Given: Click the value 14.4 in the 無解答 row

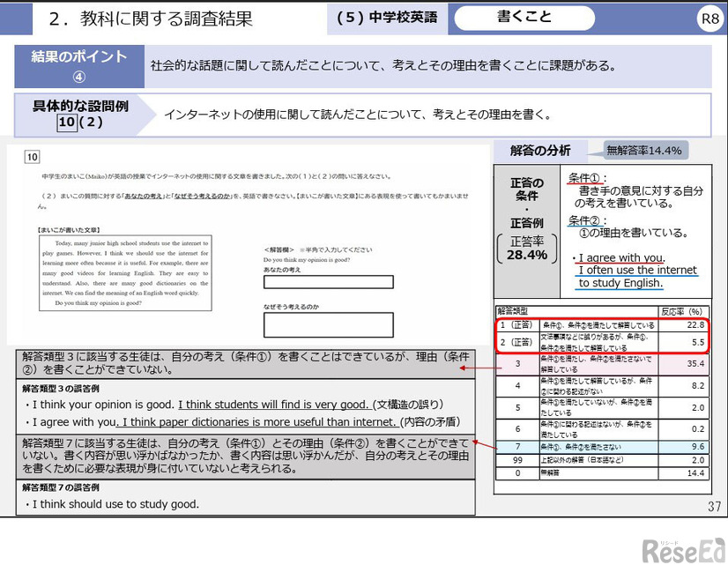Looking at the screenshot, I should [695, 473].
